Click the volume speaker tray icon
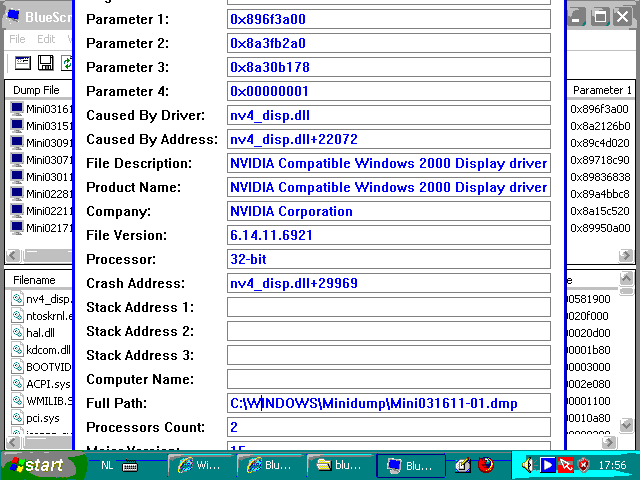The image size is (640, 480). [527, 465]
